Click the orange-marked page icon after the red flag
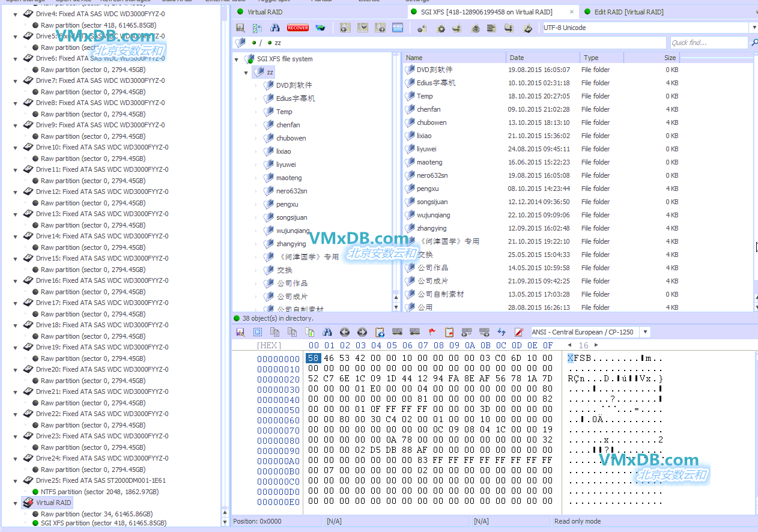758x532 pixels. (449, 332)
